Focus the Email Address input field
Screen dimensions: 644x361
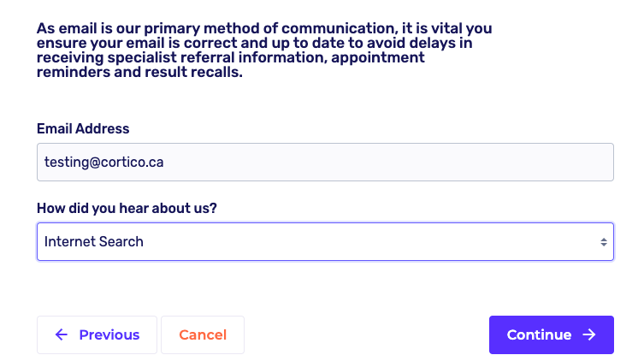pos(325,162)
